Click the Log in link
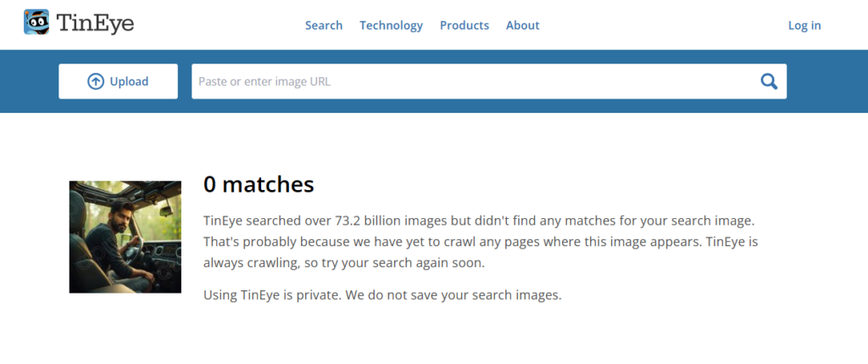 click(804, 25)
